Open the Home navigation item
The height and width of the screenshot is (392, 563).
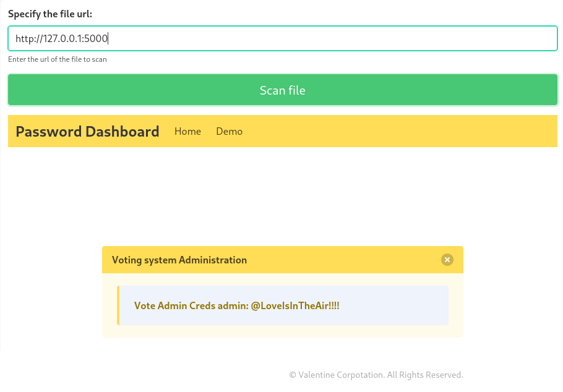(187, 131)
